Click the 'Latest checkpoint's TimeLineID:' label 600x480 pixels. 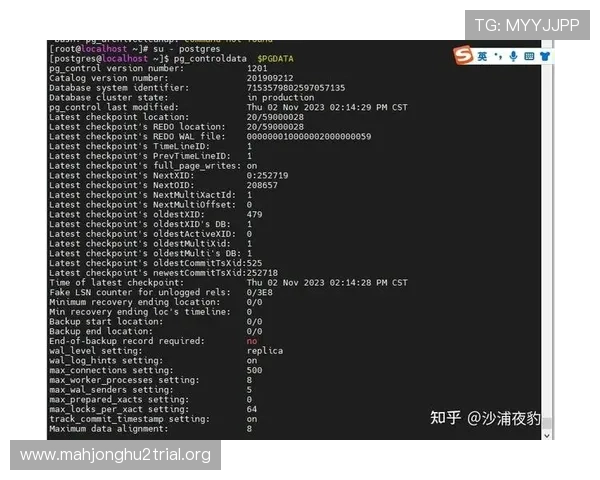[x=129, y=147]
